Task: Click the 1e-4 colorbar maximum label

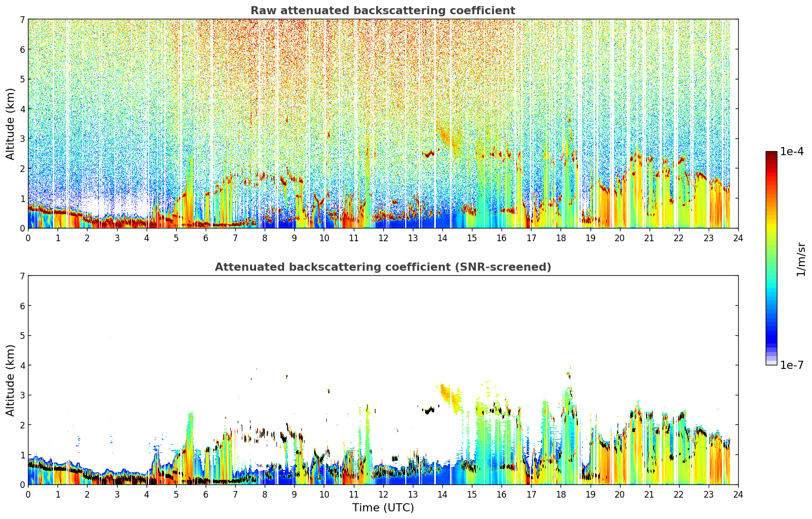Action: tap(792, 152)
